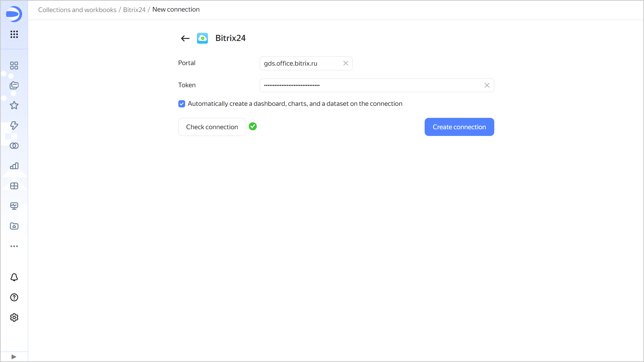The height and width of the screenshot is (362, 644).
Task: Open the Connections panel icon
Action: pos(14,146)
